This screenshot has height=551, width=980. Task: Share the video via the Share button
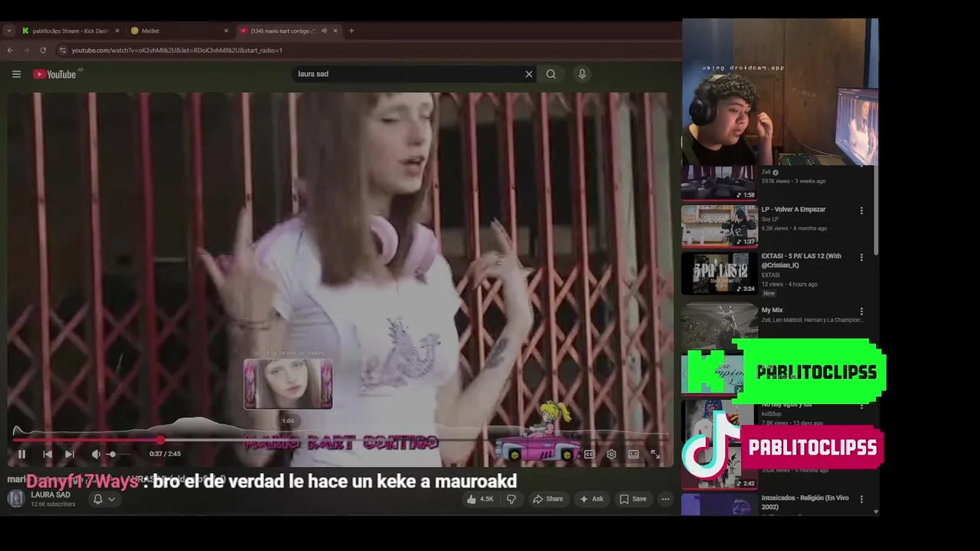point(548,499)
